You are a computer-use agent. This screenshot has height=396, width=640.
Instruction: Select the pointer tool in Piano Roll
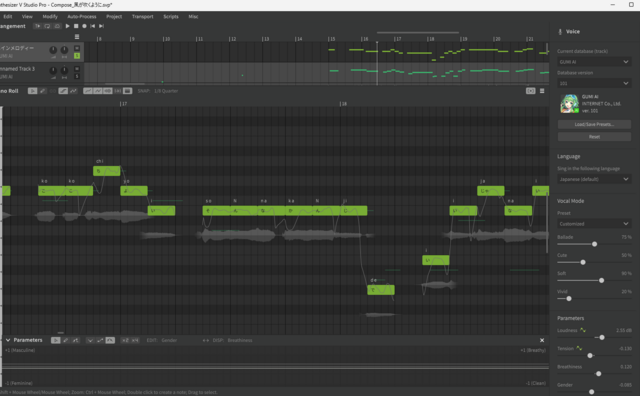click(x=32, y=91)
